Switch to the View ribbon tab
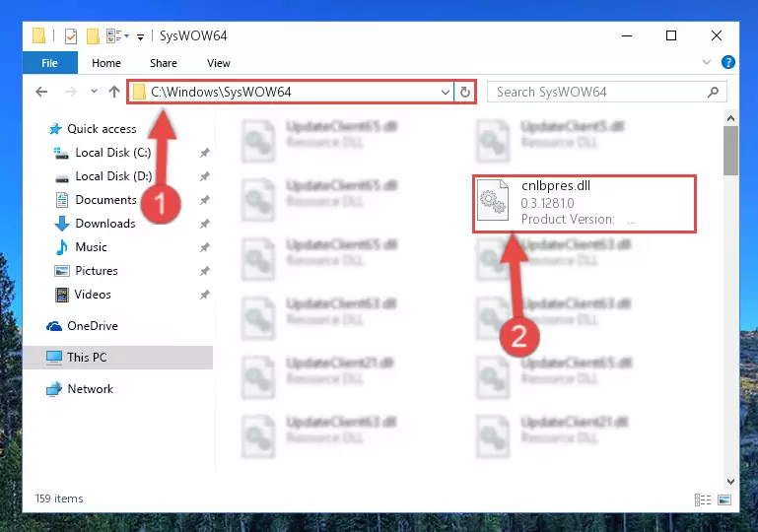Screen dimensions: 758x532 tap(219, 63)
